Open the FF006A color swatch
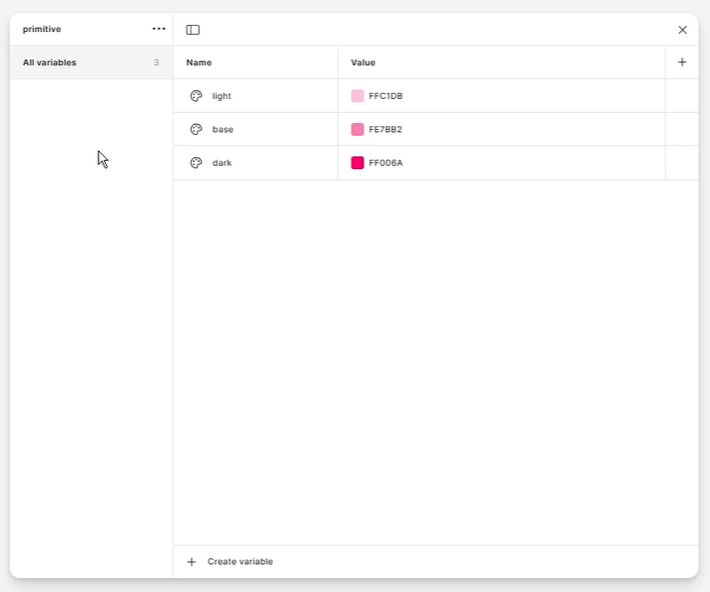The image size is (710, 592). (357, 163)
